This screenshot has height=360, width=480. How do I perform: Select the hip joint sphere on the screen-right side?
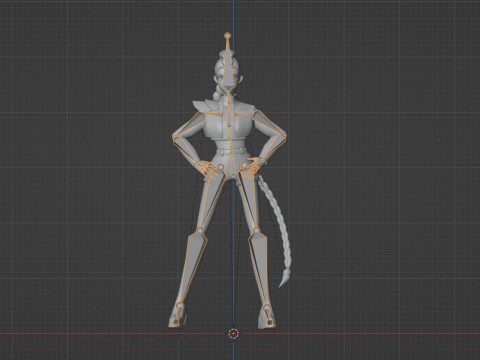[x=244, y=165]
